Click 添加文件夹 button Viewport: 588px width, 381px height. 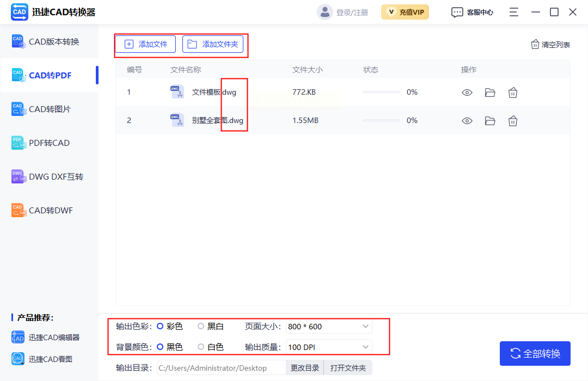(213, 44)
